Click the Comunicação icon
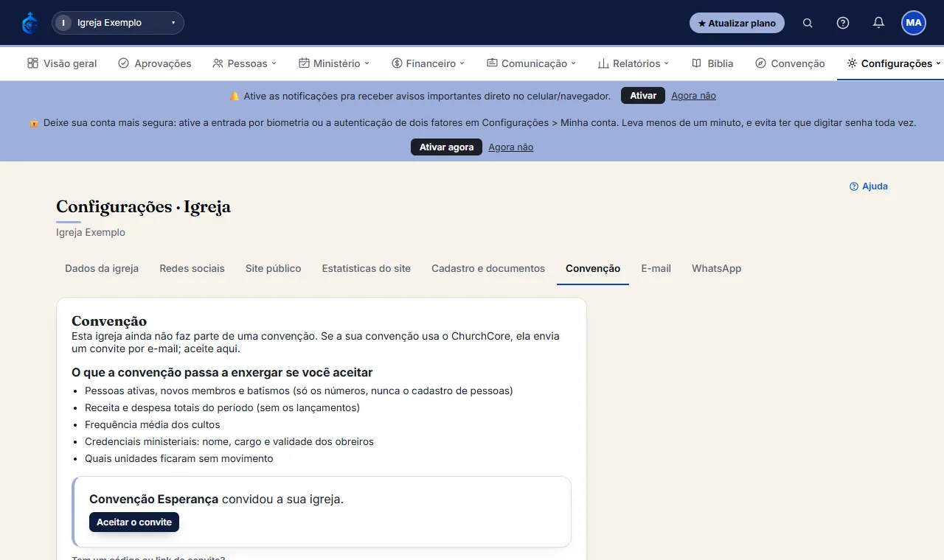Viewport: 944px width, 560px height. [492, 63]
